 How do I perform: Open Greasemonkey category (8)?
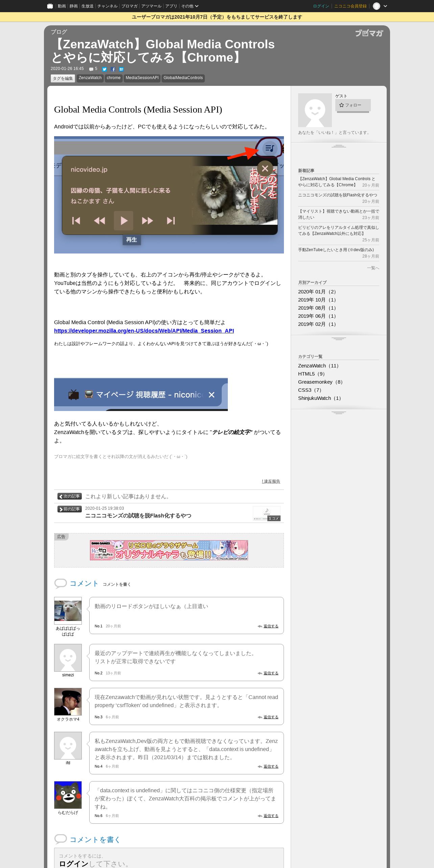[x=321, y=382]
